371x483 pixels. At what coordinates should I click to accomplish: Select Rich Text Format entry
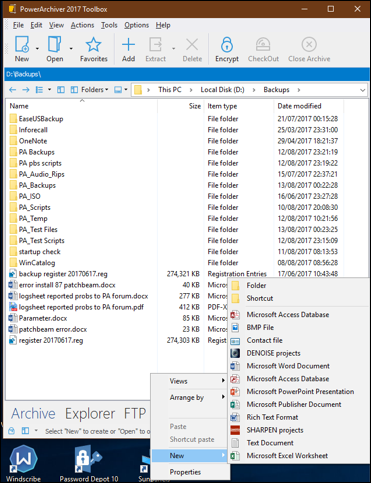point(272,417)
